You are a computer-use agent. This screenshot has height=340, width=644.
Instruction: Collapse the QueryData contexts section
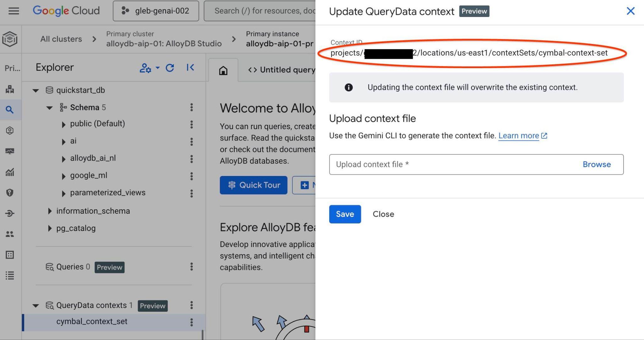(x=36, y=305)
